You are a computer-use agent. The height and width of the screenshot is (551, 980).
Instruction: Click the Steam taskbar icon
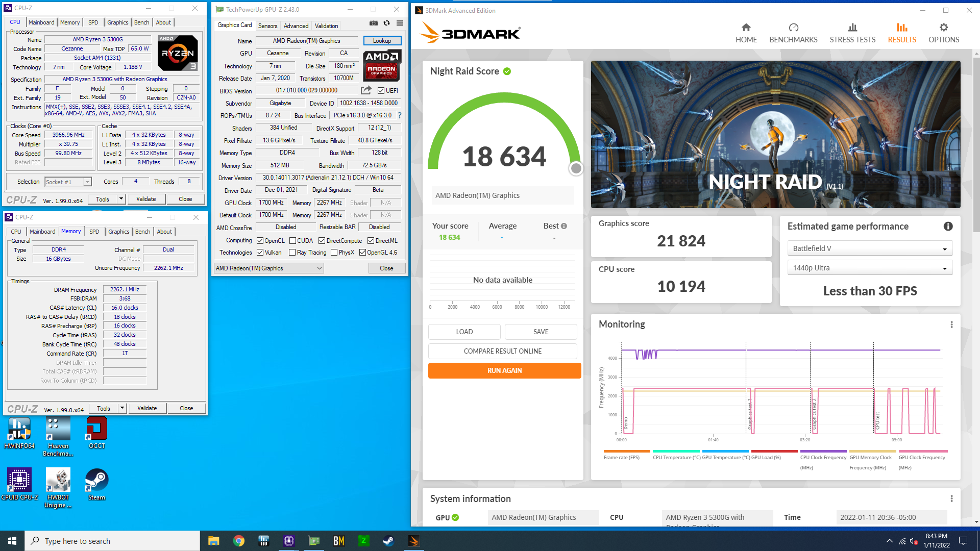pyautogui.click(x=388, y=541)
